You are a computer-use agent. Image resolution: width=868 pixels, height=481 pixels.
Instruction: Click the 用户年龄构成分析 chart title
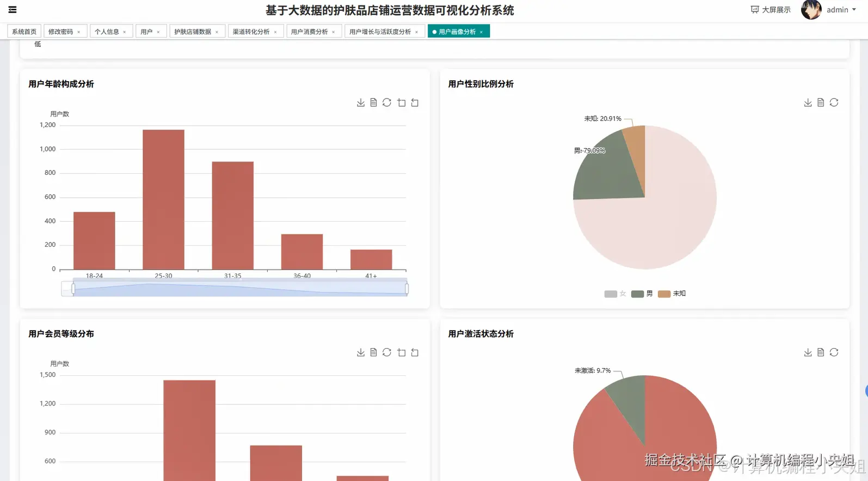pyautogui.click(x=61, y=84)
